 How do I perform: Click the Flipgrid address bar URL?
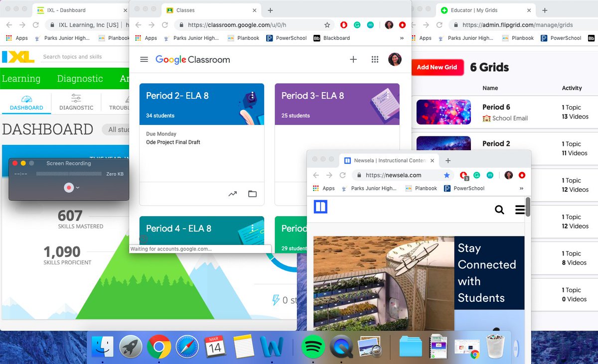tap(517, 25)
